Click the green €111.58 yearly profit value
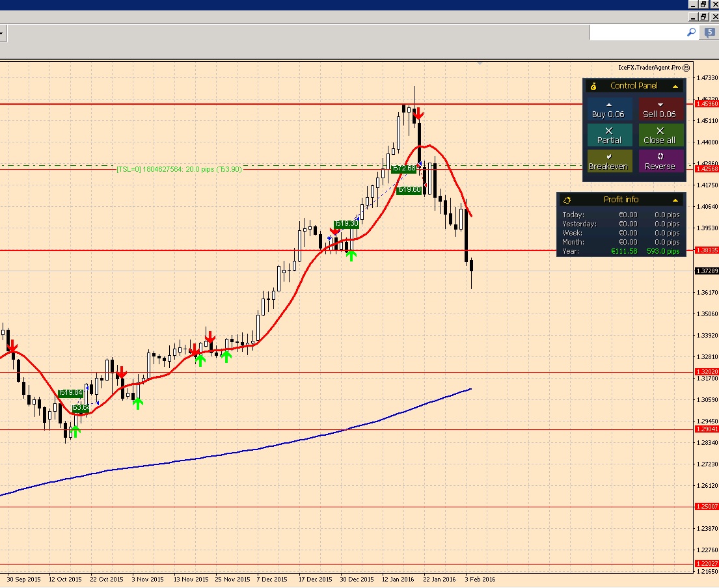Screen dimensions: 719x588 (x=624, y=251)
